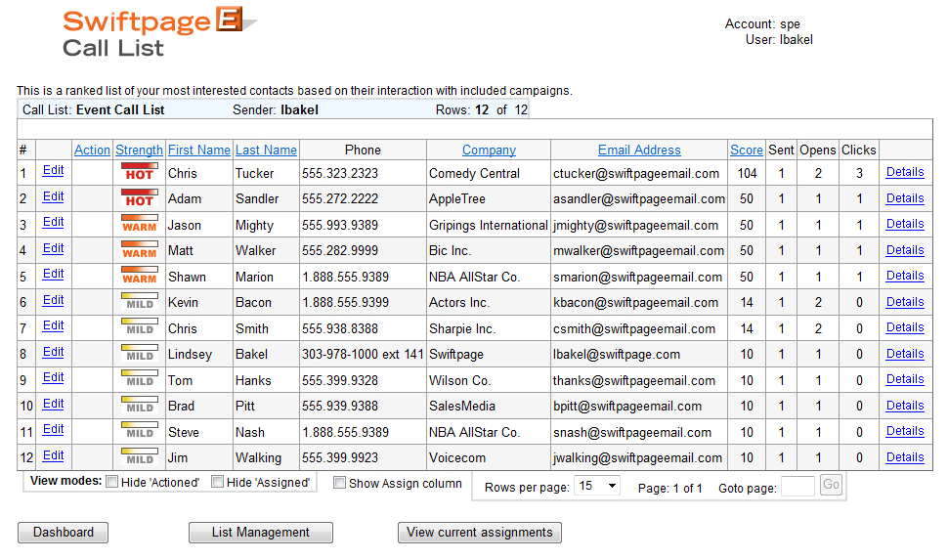The width and height of the screenshot is (948, 560).
Task: Edit row 11 Steve Nash
Action: 53,429
